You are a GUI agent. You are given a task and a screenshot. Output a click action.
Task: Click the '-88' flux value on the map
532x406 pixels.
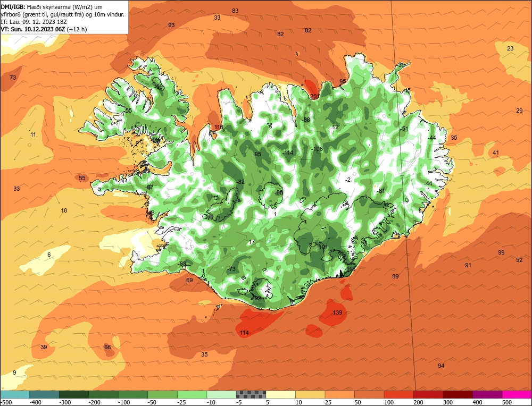[x=306, y=120]
